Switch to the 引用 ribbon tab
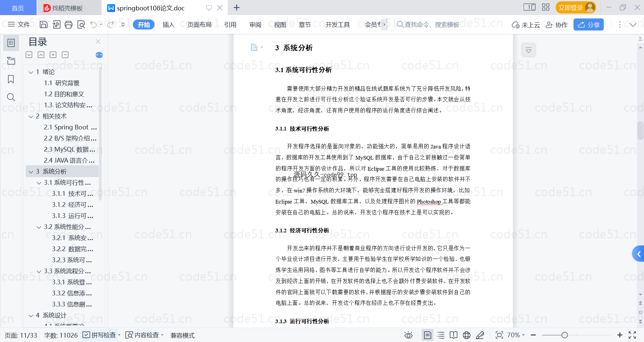The height and width of the screenshot is (342, 644). [230, 24]
